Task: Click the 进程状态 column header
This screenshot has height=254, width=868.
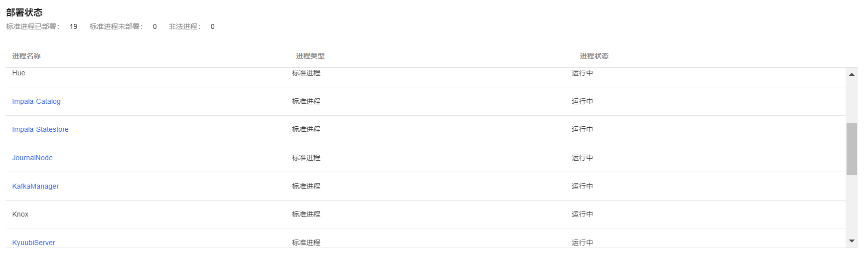Action: [x=594, y=56]
